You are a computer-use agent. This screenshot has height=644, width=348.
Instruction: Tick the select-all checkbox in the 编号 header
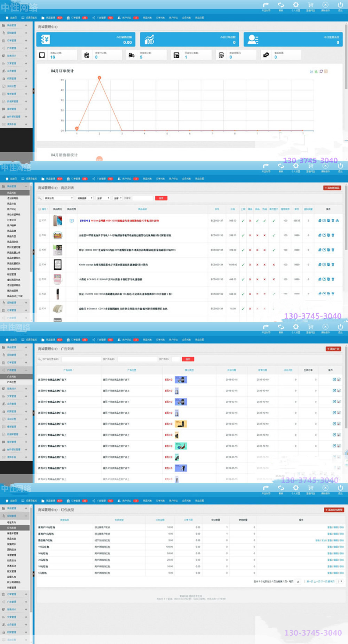pyautogui.click(x=40, y=209)
